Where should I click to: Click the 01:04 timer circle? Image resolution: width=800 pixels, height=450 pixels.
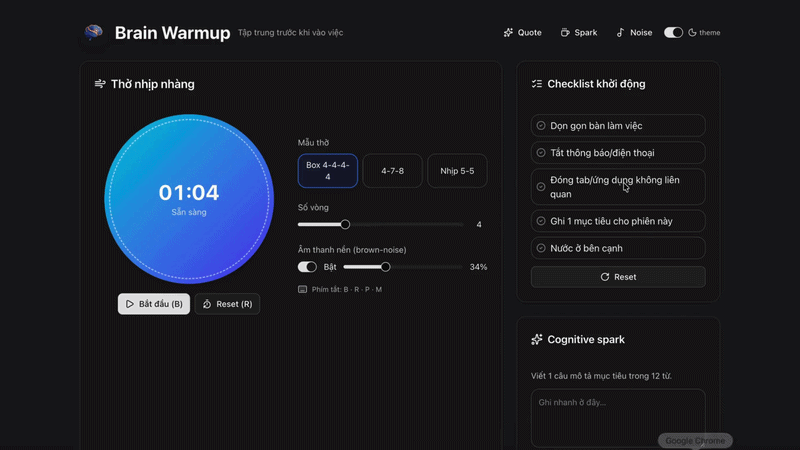[189, 198]
